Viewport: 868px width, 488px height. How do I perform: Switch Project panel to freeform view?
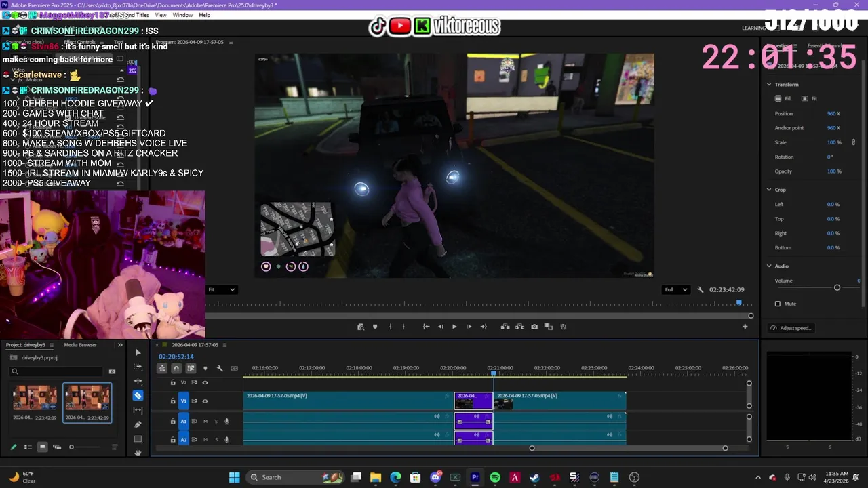[x=57, y=447]
